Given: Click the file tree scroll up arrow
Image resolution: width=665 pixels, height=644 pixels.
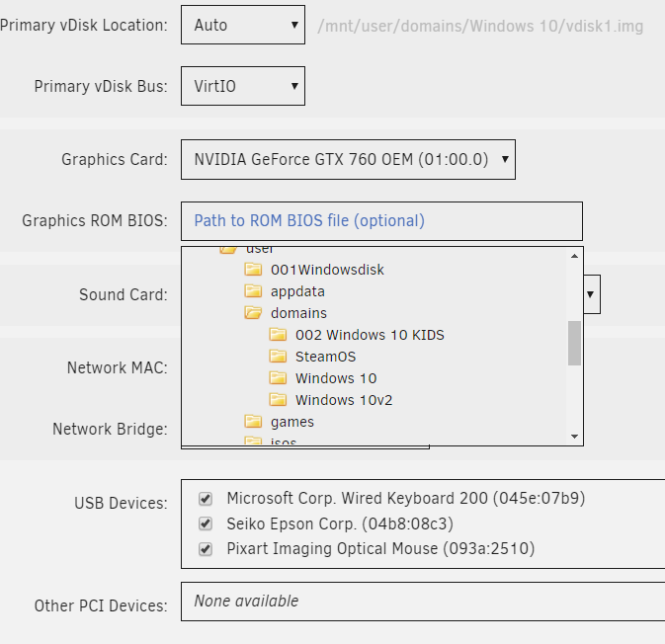Looking at the screenshot, I should [x=575, y=256].
